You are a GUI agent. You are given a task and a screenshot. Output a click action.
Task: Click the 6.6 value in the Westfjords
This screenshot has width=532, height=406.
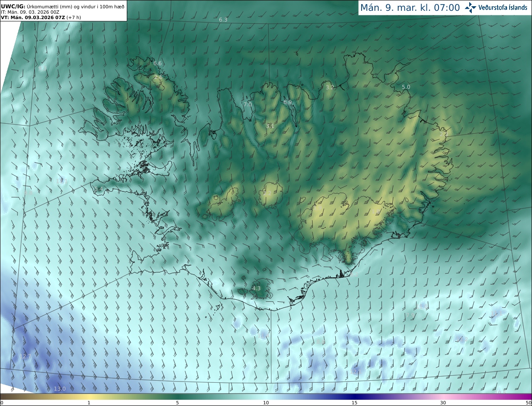click(x=158, y=63)
